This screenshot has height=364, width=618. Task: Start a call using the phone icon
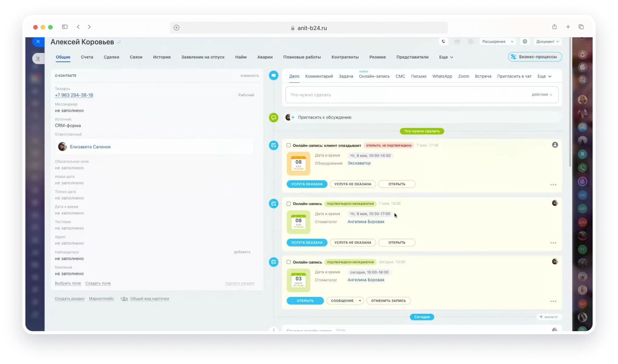coord(443,41)
